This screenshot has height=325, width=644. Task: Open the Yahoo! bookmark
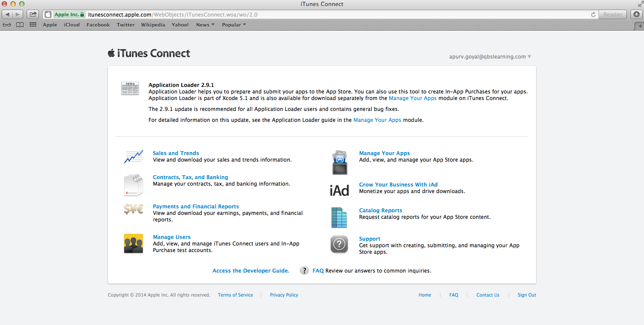[180, 25]
